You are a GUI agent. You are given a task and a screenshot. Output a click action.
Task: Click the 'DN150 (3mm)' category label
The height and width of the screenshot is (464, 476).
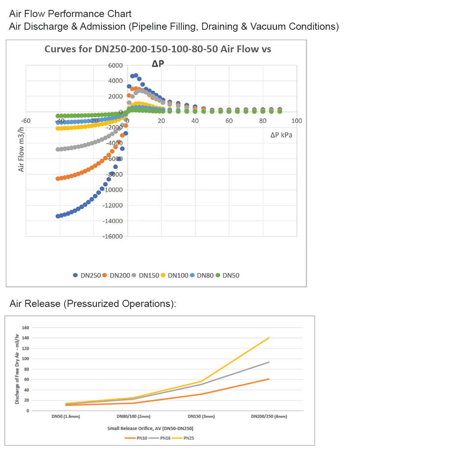click(201, 416)
